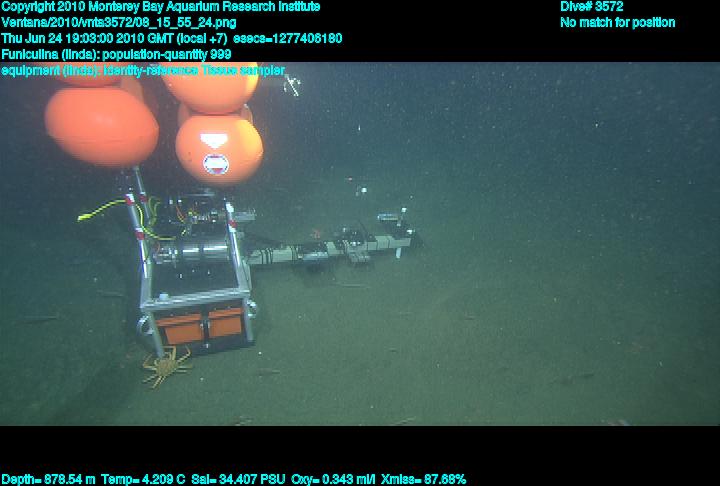Viewport: 720px width, 486px height.
Task: Click the equipment tissue sampler annotation
Action: 143,71
